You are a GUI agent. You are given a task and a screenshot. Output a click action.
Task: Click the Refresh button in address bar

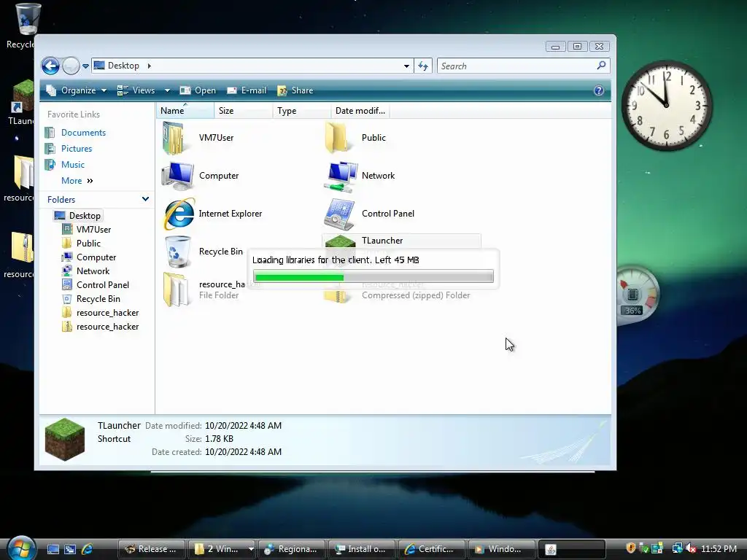coord(423,66)
